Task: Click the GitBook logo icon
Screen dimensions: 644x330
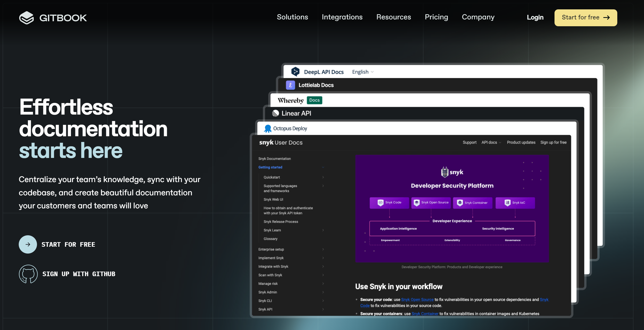Action: (26, 18)
